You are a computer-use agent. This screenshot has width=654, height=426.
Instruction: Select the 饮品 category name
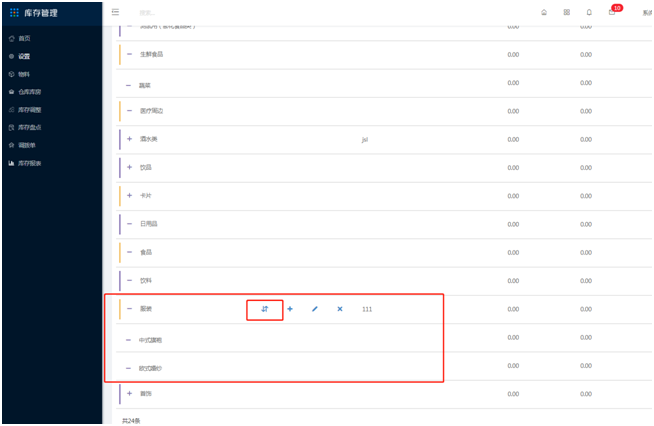[x=146, y=167]
